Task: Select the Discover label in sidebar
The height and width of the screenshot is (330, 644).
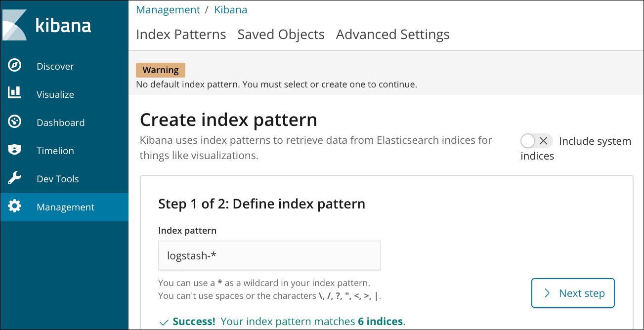Action: tap(55, 66)
